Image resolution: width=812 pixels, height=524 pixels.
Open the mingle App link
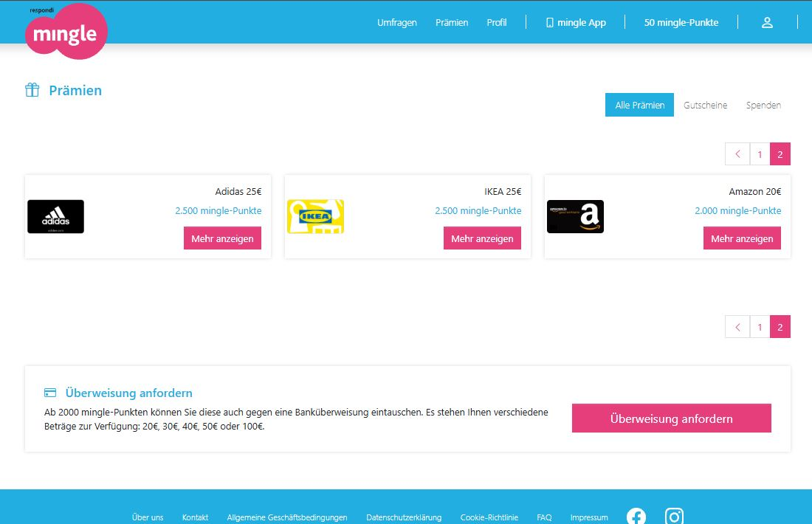(x=575, y=23)
